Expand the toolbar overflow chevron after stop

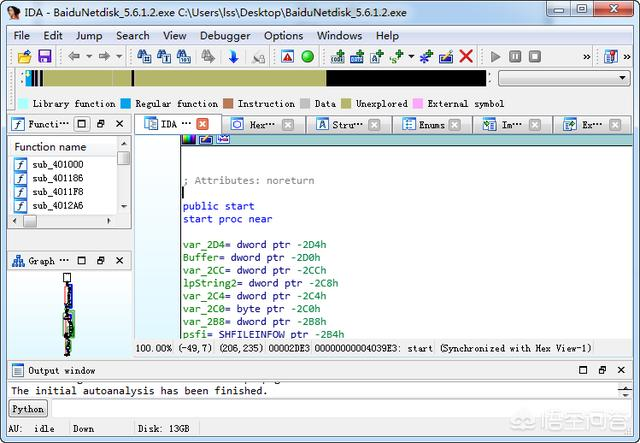[x=587, y=57]
